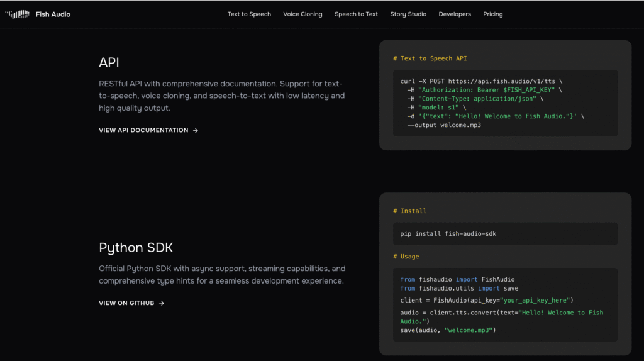Open the Speech to Text nav item
The width and height of the screenshot is (644, 361).
(356, 14)
